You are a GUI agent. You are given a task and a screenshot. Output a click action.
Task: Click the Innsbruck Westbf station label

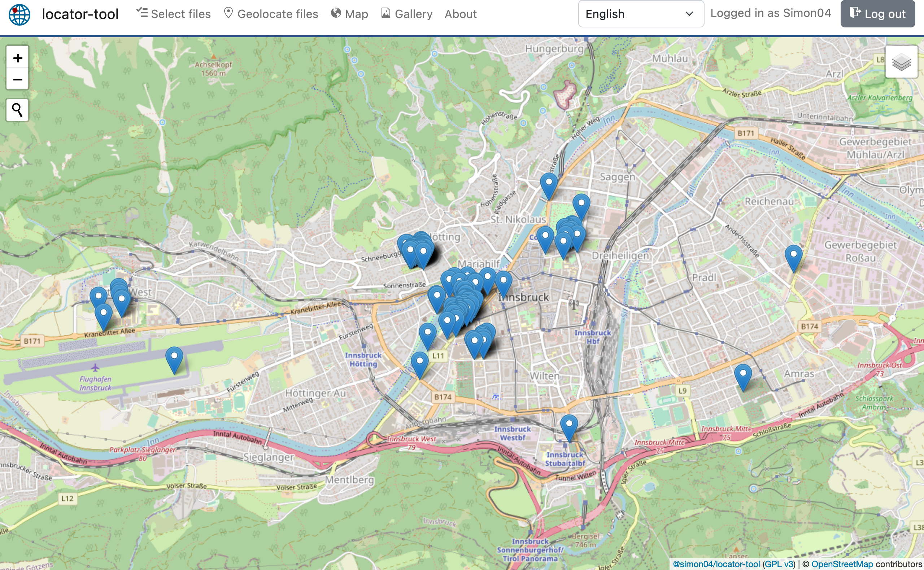click(x=513, y=433)
